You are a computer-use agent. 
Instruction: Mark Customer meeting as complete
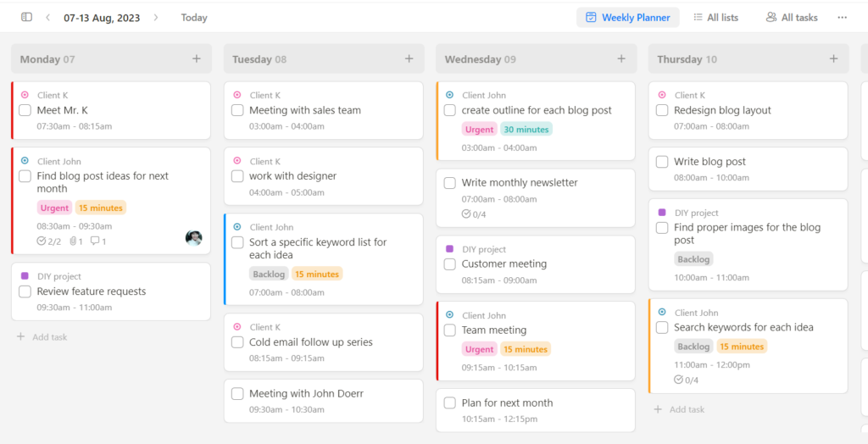pyautogui.click(x=450, y=264)
